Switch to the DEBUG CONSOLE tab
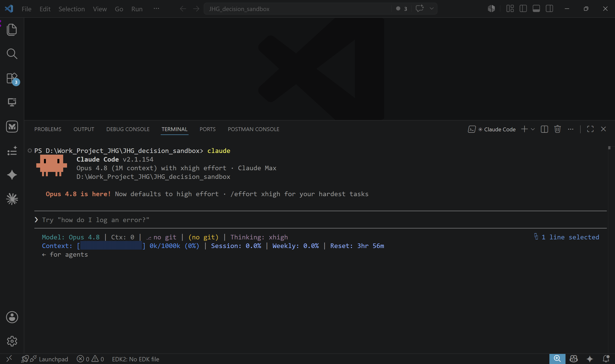The height and width of the screenshot is (364, 615). coord(128,129)
